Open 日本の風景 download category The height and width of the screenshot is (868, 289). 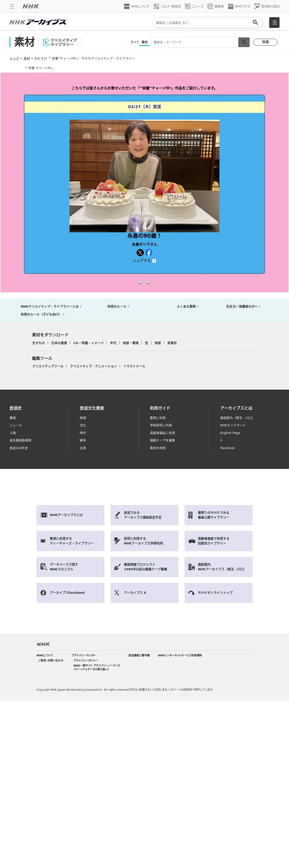coord(59,343)
